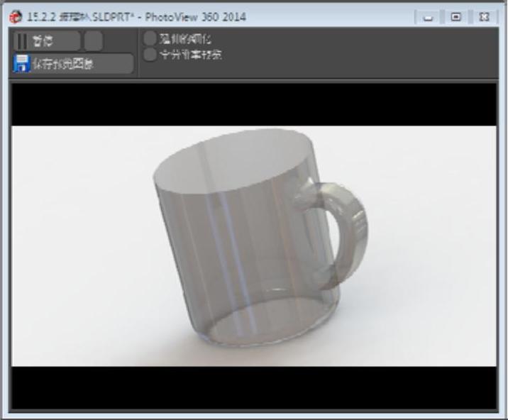Click the rendered glass mug preview image
This screenshot has width=508, height=420.
tap(254, 246)
